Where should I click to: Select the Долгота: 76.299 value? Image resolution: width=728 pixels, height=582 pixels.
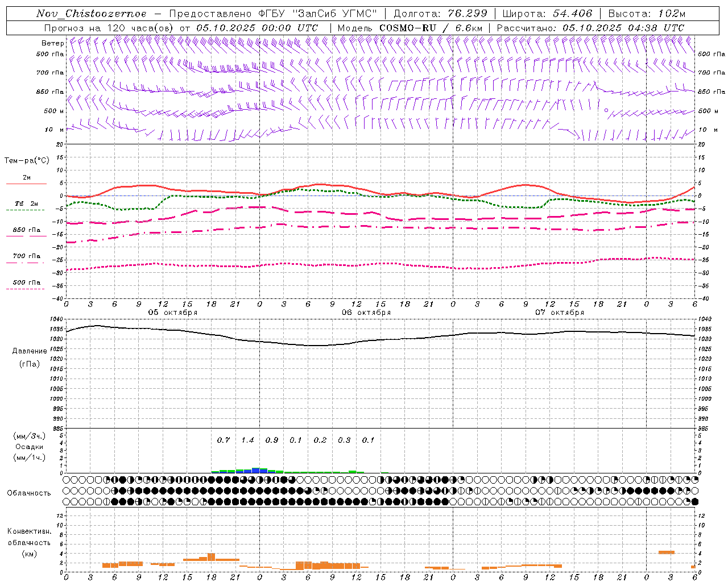[440, 14]
